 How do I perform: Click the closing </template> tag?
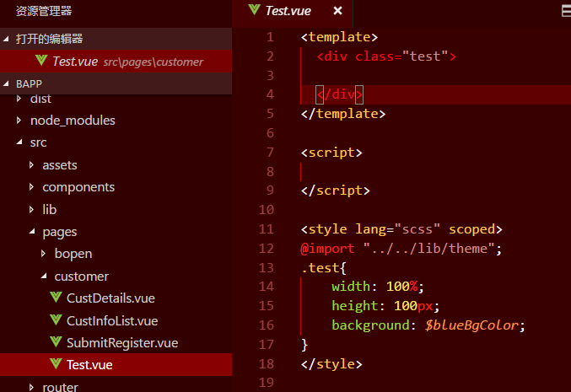pyautogui.click(x=343, y=114)
